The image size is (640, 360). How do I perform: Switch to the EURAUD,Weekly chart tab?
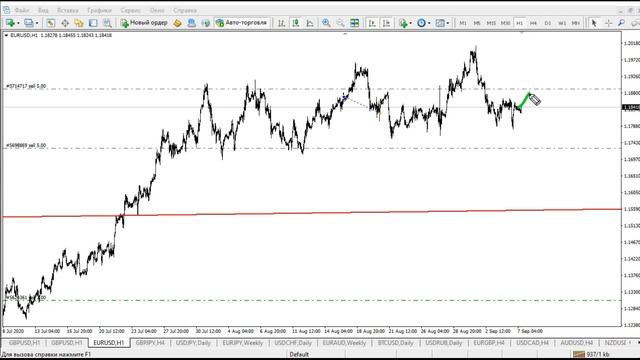(x=344, y=343)
